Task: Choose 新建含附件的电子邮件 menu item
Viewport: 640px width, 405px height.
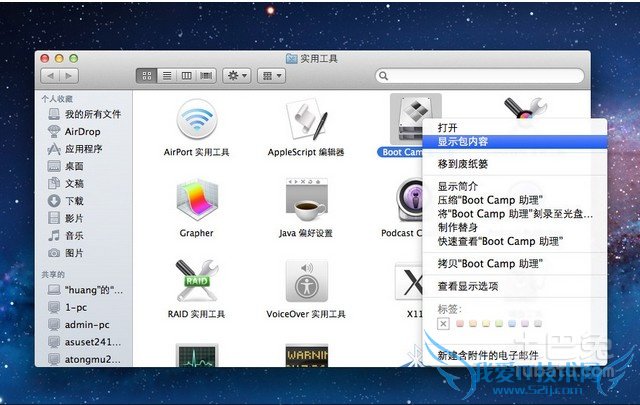Action: pos(514,355)
